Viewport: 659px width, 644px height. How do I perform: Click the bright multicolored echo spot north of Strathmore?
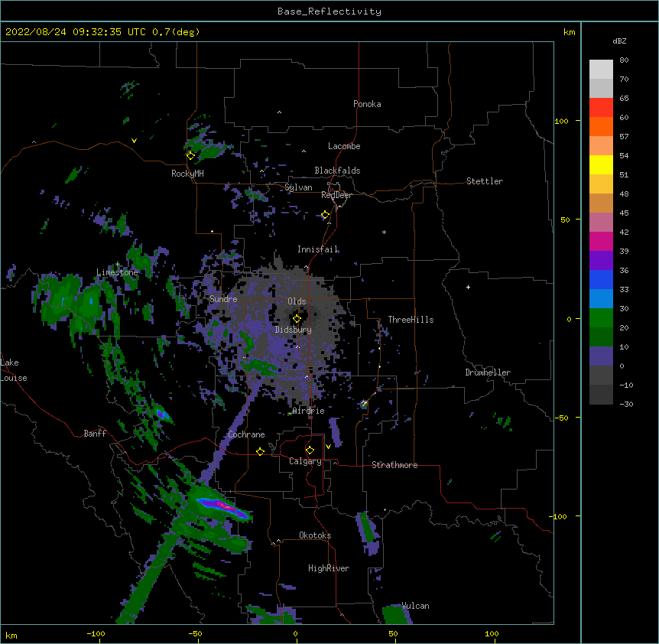(364, 404)
